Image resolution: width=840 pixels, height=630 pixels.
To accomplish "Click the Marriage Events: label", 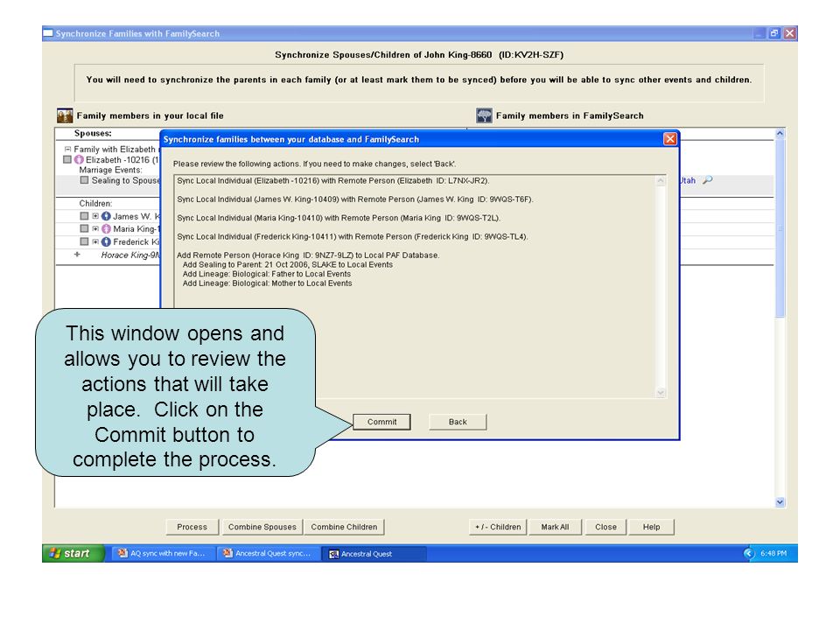I will [x=111, y=170].
